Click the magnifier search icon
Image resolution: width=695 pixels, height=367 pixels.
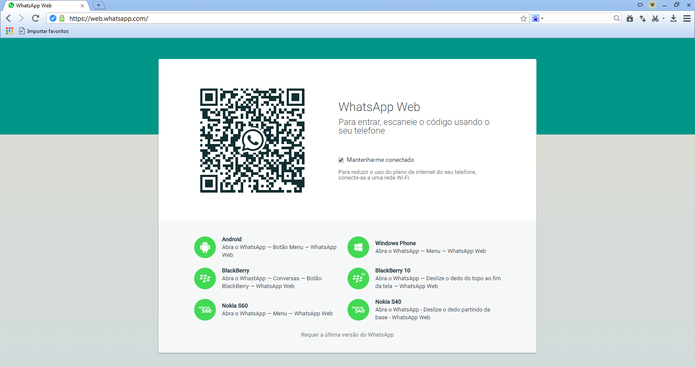(617, 19)
